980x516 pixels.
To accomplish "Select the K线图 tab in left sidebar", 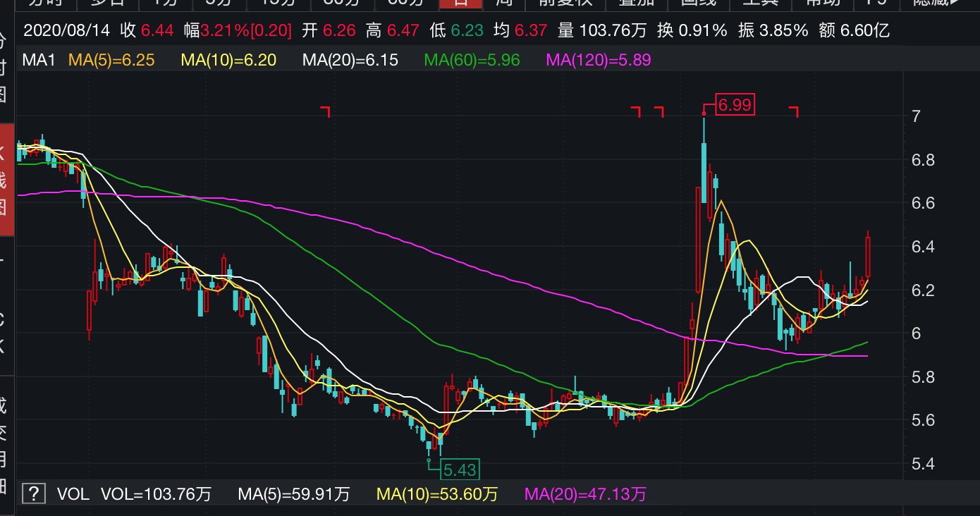I will click(6, 180).
